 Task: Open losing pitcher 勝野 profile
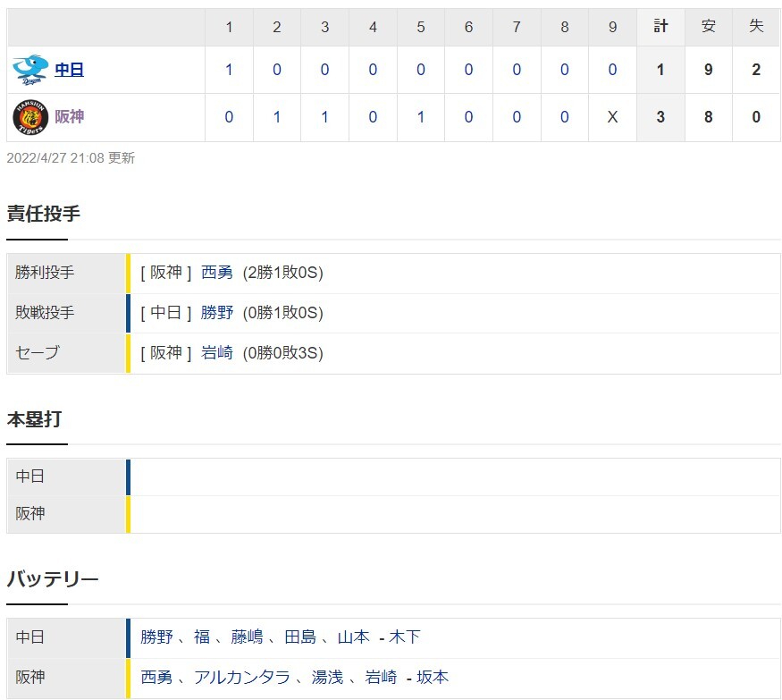[x=217, y=313]
